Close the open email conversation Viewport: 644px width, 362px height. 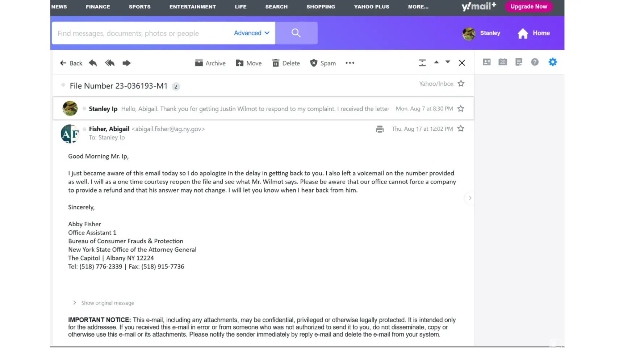tap(462, 63)
